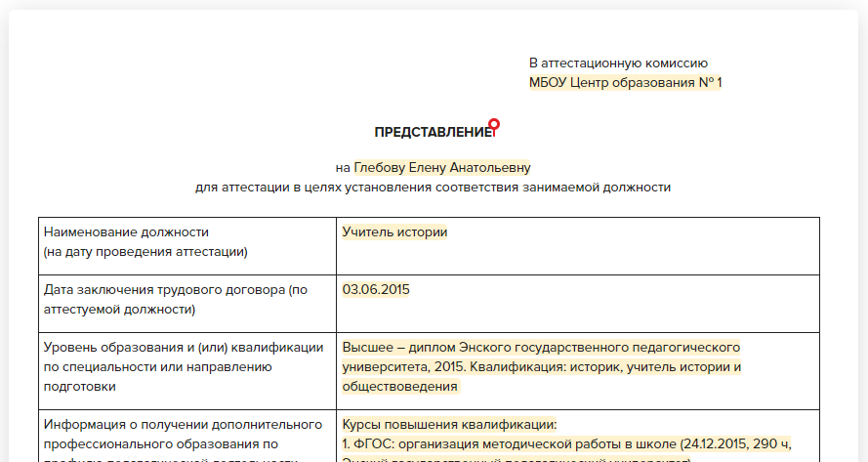Select the ПРЕДСТАВЛЕНИЕ document heading
The width and height of the screenshot is (868, 462).
[433, 133]
